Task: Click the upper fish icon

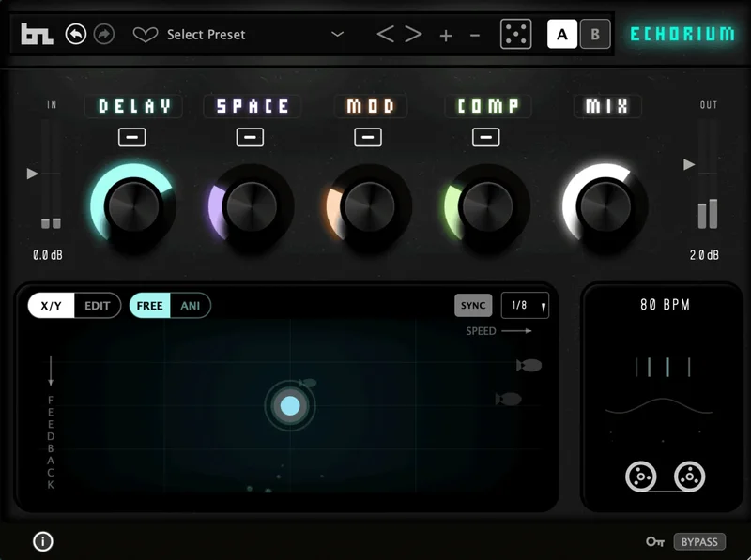Action: [x=529, y=366]
